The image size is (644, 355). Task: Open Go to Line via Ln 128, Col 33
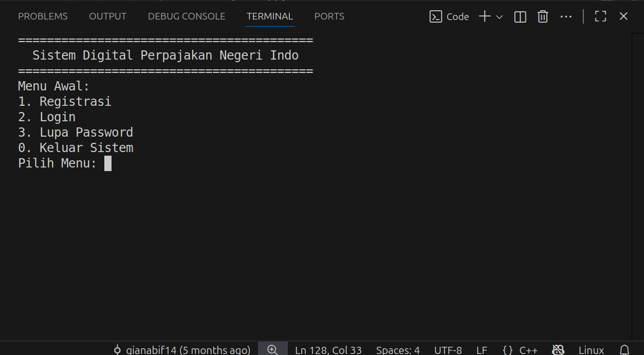point(328,350)
